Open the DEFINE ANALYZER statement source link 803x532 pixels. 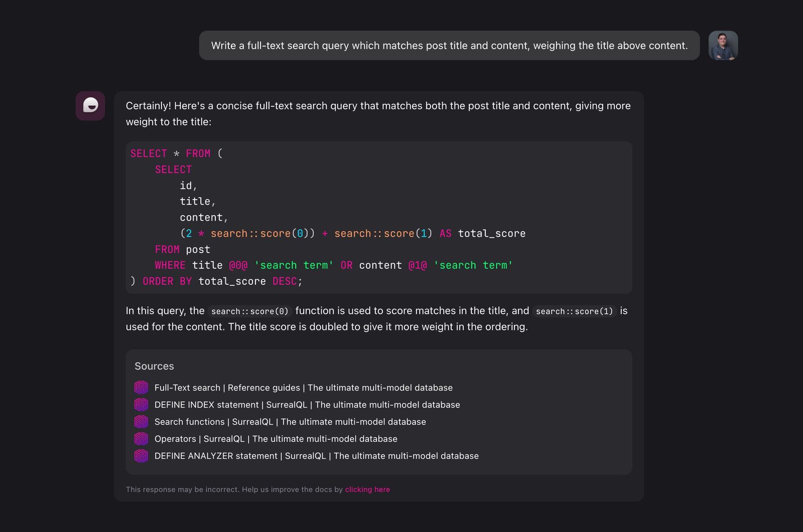pos(316,456)
